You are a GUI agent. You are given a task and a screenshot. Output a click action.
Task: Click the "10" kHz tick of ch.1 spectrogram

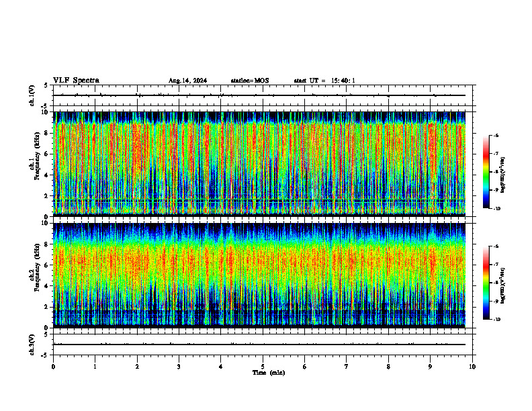click(46, 112)
